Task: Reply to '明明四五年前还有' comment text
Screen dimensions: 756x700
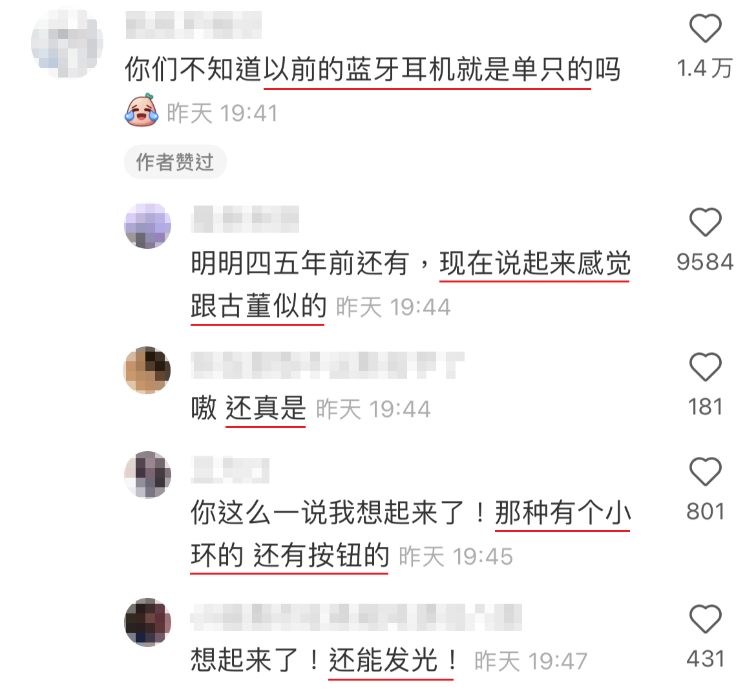Action: point(411,284)
